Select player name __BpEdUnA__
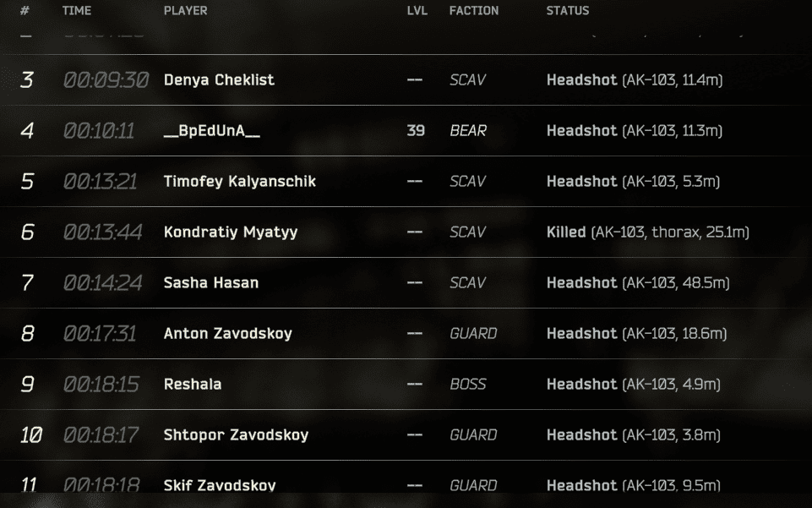 point(212,130)
